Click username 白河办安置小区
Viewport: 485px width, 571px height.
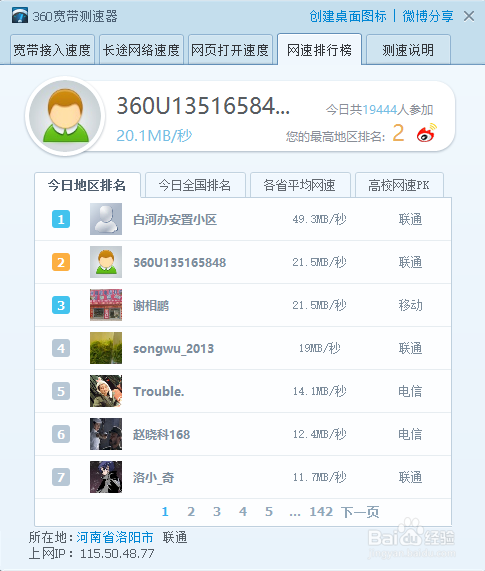[x=175, y=220]
